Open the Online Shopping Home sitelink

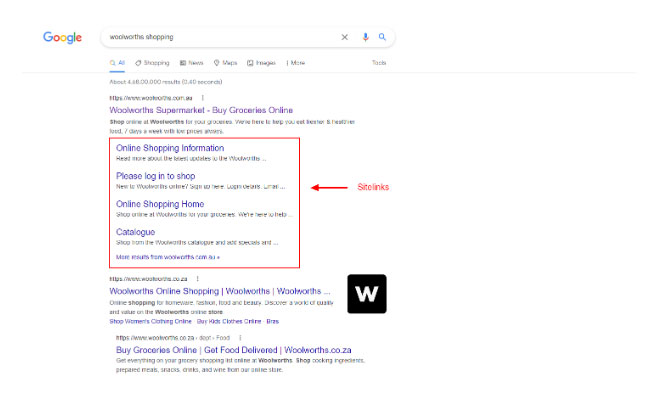click(x=160, y=204)
